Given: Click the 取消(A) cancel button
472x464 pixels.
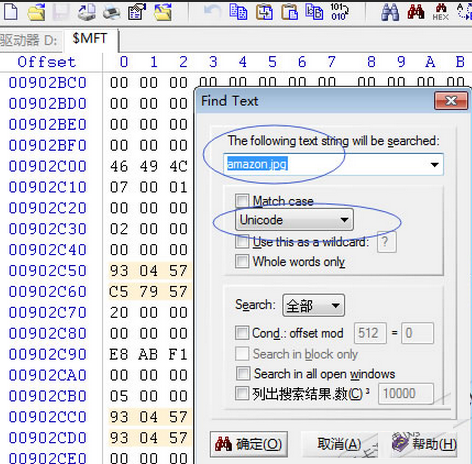Looking at the screenshot, I should coord(339,444).
